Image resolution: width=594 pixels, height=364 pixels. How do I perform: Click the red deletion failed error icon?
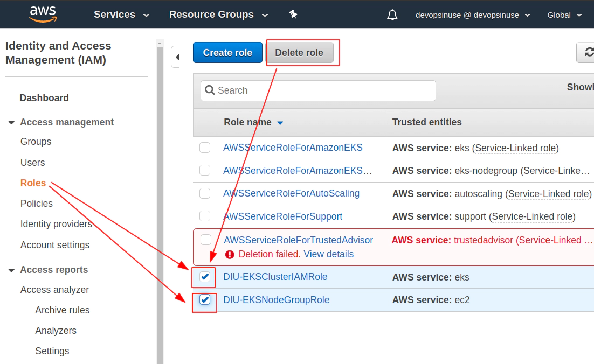[230, 255]
